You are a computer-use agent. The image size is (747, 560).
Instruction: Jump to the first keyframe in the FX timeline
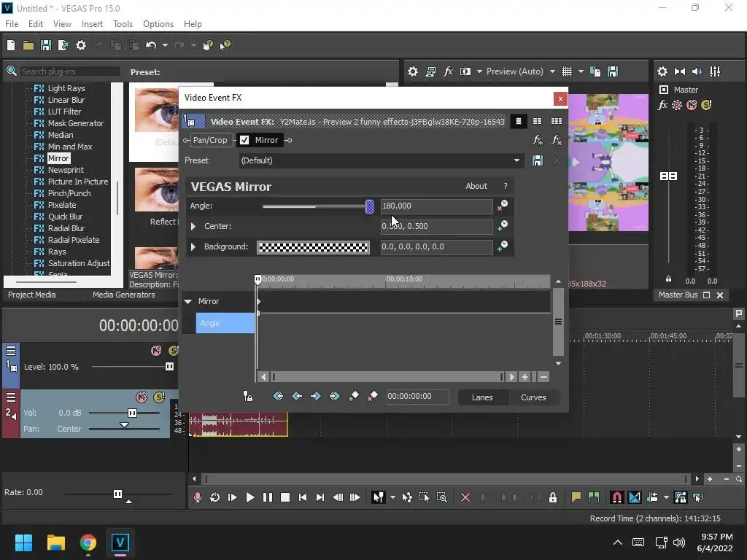pyautogui.click(x=278, y=396)
